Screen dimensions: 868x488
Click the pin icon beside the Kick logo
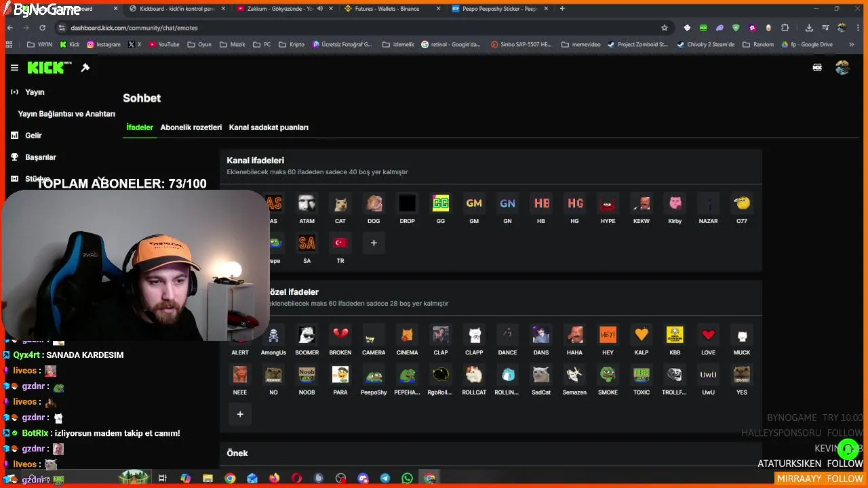85,68
